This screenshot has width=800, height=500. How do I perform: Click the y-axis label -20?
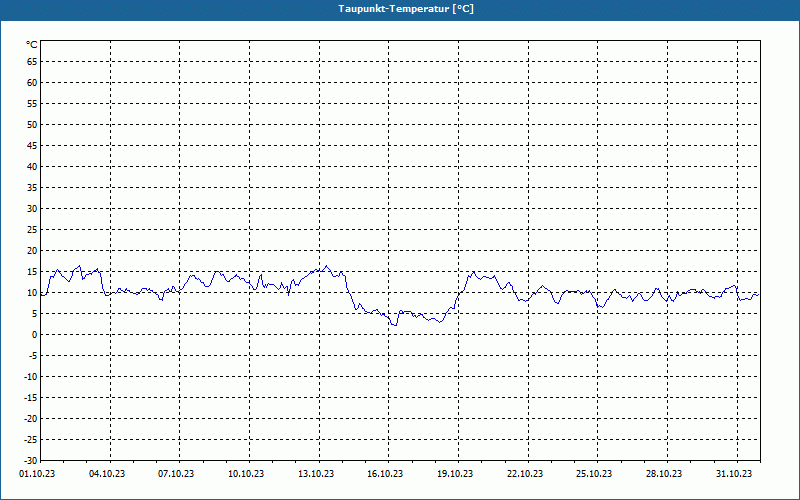(31, 419)
